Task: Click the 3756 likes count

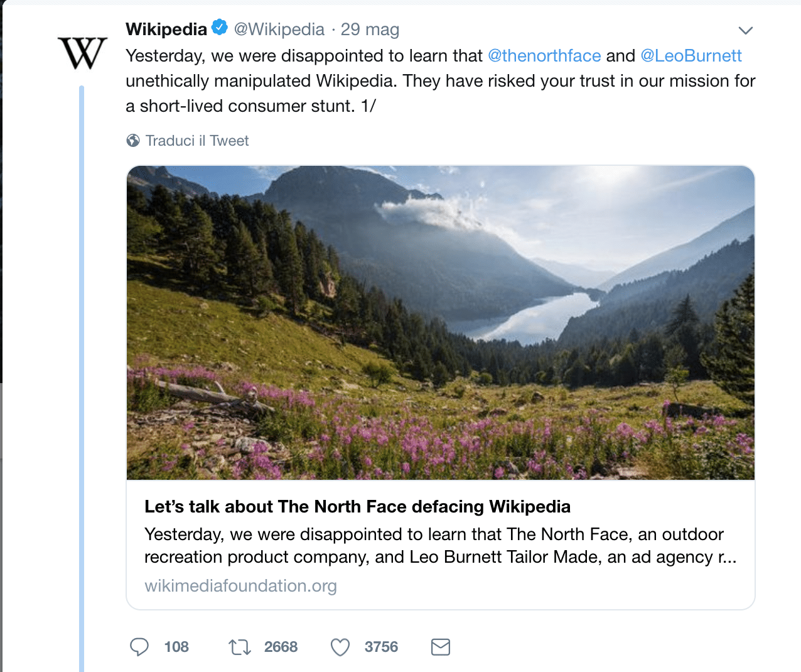Action: (x=381, y=647)
